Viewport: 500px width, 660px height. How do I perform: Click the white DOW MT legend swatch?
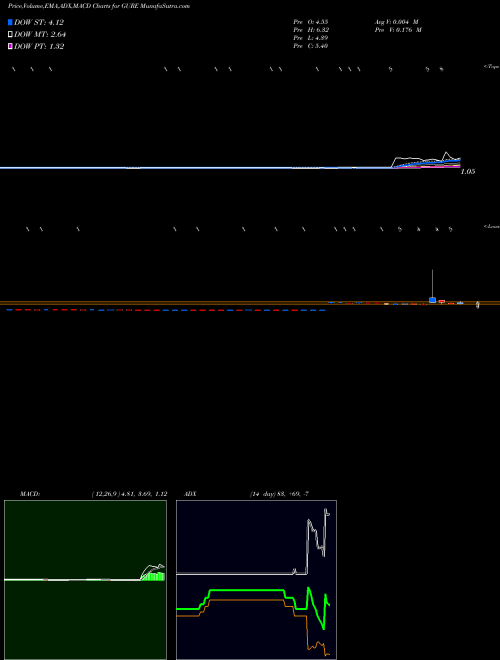pos(10,35)
